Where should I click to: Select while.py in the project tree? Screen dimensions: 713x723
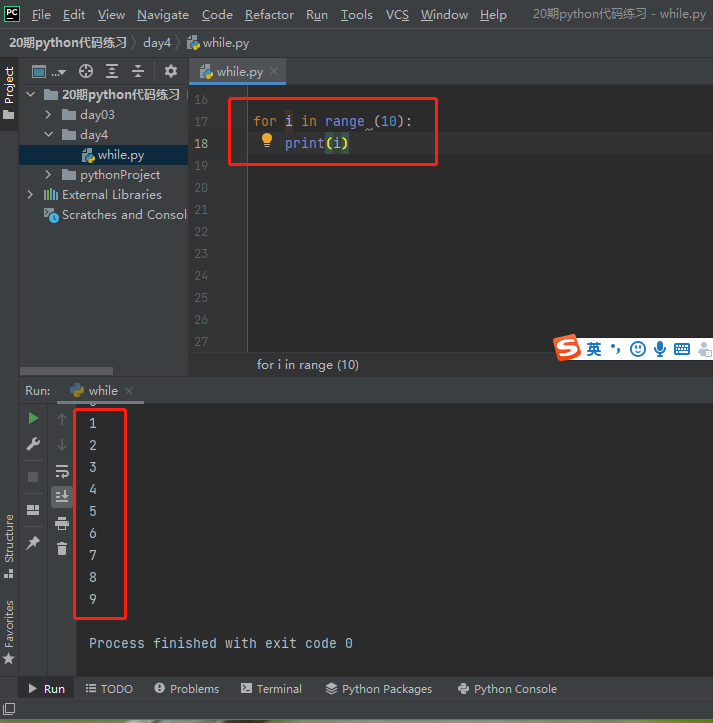tap(103, 155)
